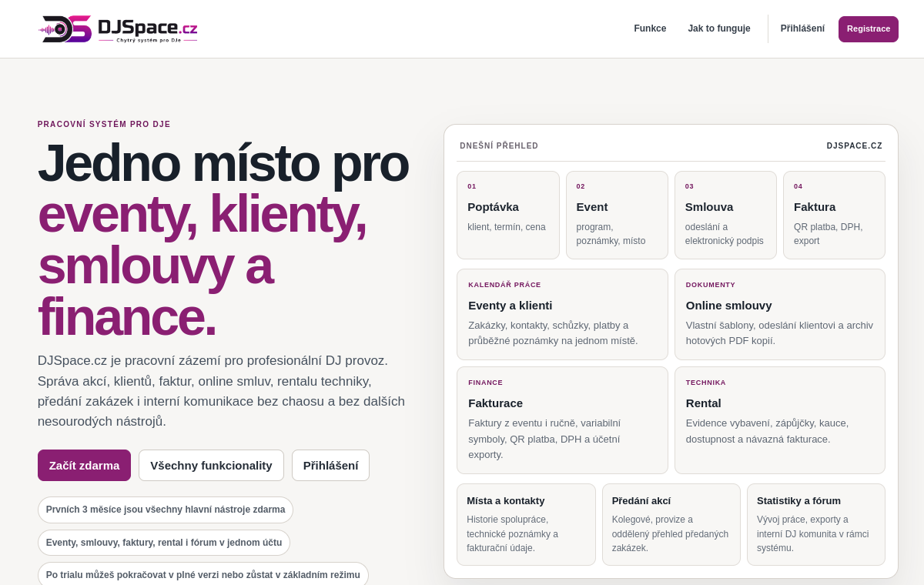The width and height of the screenshot is (924, 585).
Task: Select the 02 Event card
Action: click(617, 215)
